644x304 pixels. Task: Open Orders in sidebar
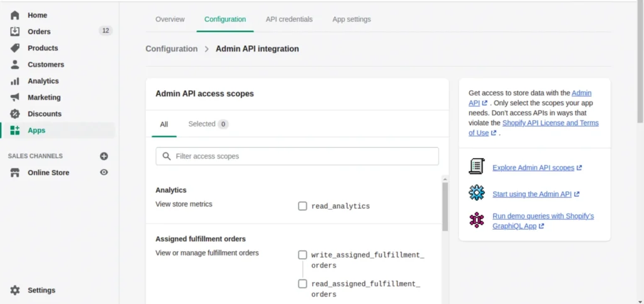[39, 31]
